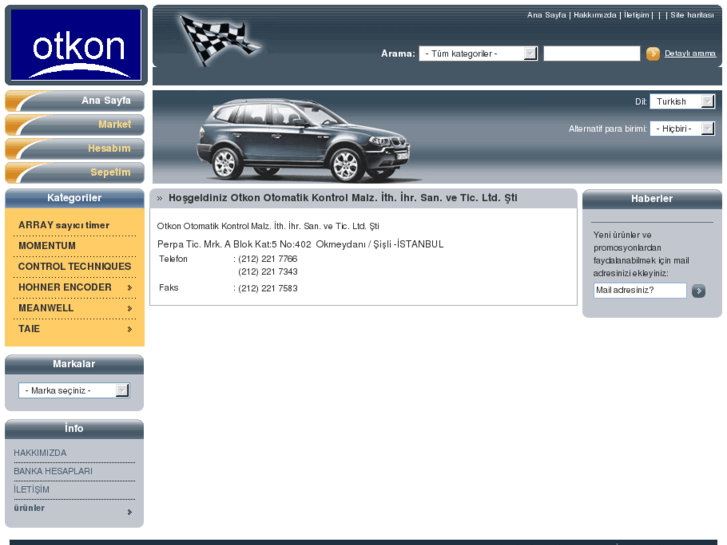The image size is (727, 545).
Task: Click phone number (212) 221 7766
Action: tap(268, 259)
